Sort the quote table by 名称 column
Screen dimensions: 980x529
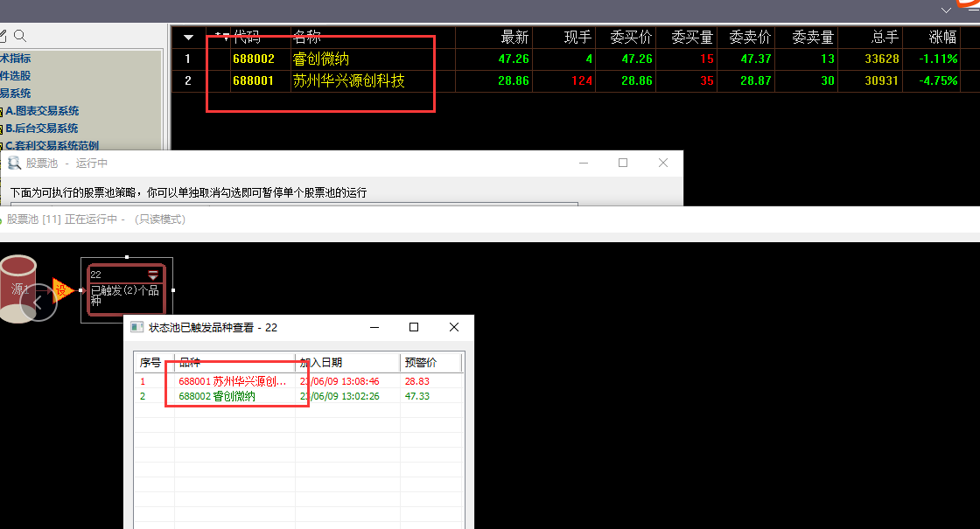[307, 38]
